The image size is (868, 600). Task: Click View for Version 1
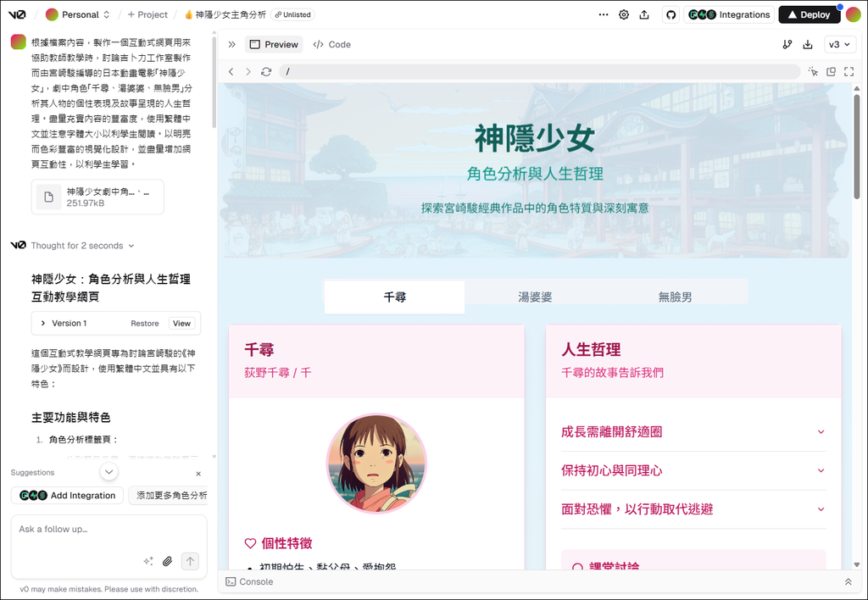pos(181,323)
